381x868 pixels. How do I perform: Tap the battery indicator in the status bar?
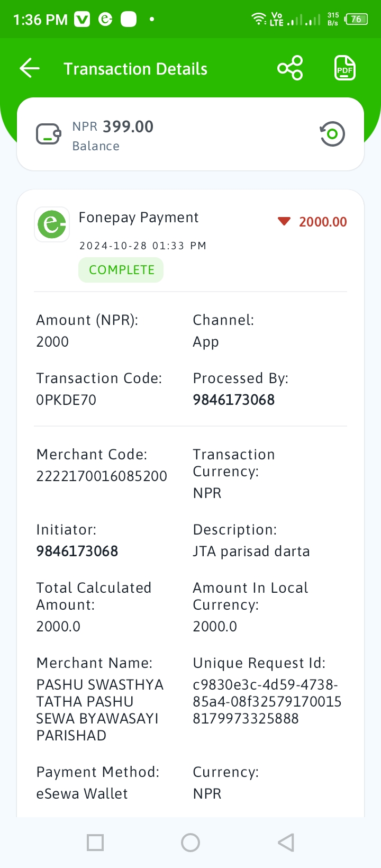(x=356, y=20)
